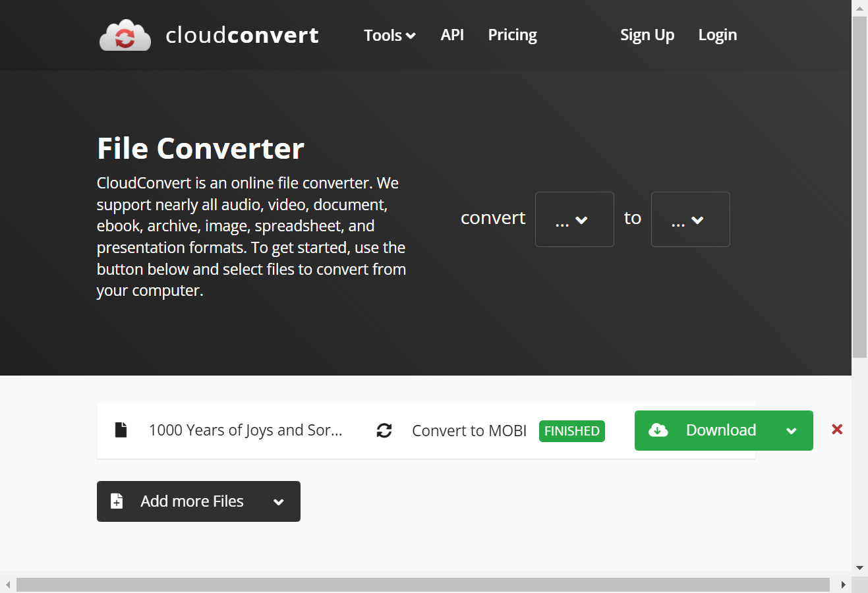Open the Tools menu
868x593 pixels.
390,35
